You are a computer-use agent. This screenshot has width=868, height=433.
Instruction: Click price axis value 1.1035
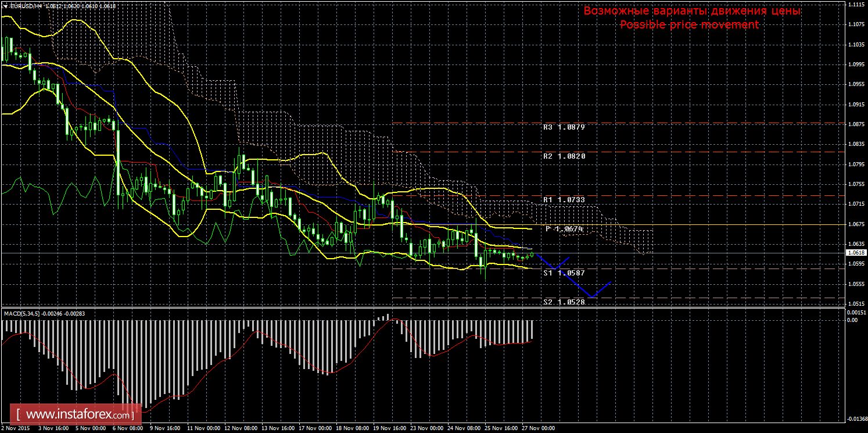point(856,44)
